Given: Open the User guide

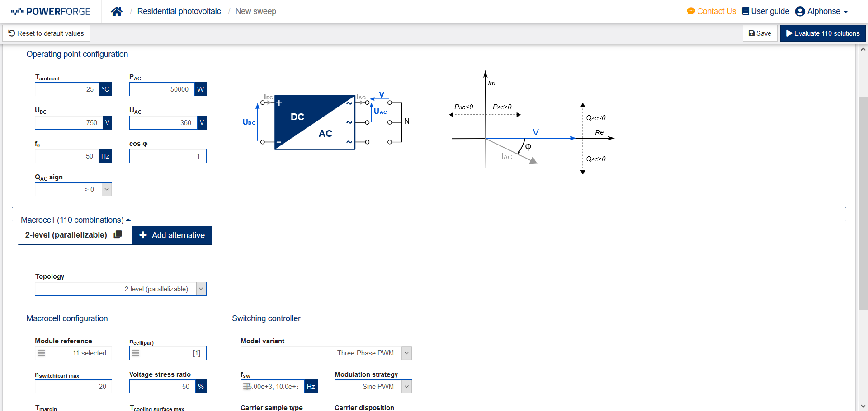Looking at the screenshot, I should (765, 11).
